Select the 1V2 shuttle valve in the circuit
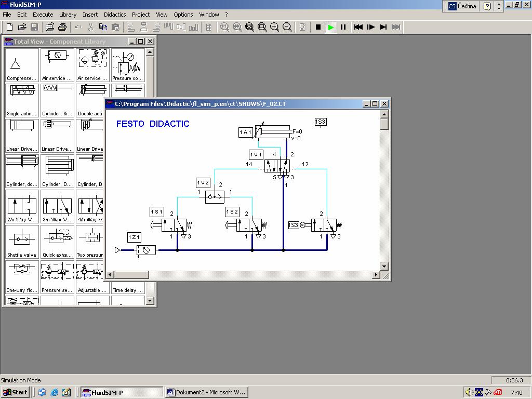Screen dimensions: 532x399 coord(215,197)
